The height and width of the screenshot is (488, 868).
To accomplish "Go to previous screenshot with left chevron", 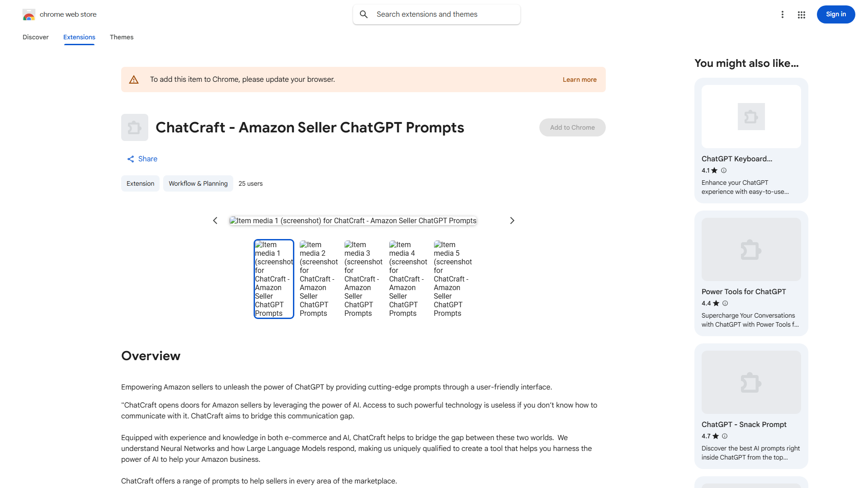I will click(x=215, y=221).
